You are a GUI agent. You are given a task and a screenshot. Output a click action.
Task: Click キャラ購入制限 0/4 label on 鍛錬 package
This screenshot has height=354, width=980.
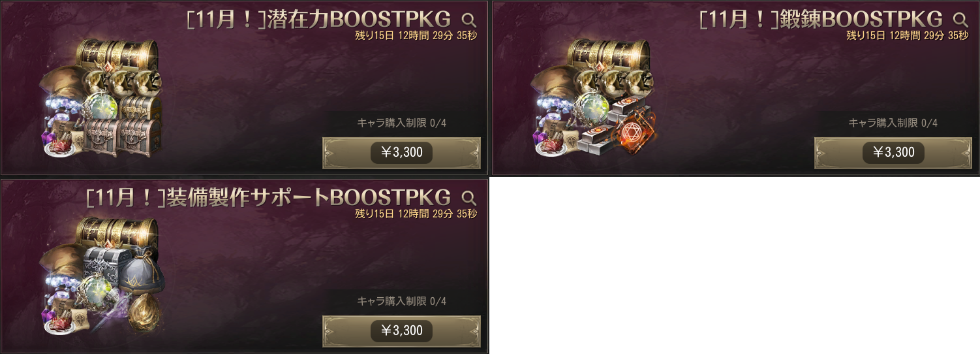click(x=893, y=123)
